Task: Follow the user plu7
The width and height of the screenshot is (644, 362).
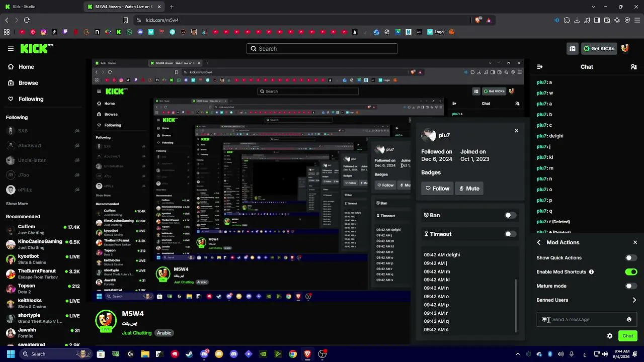Action: click(437, 189)
